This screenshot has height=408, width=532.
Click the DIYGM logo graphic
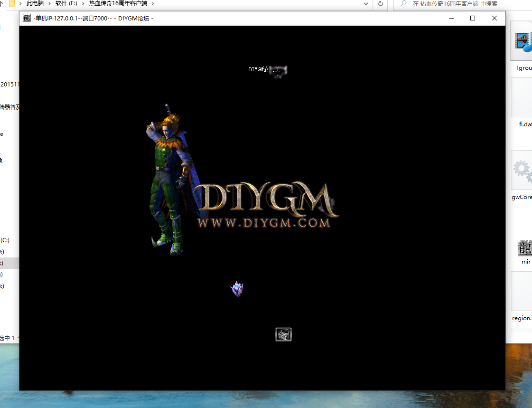266,200
